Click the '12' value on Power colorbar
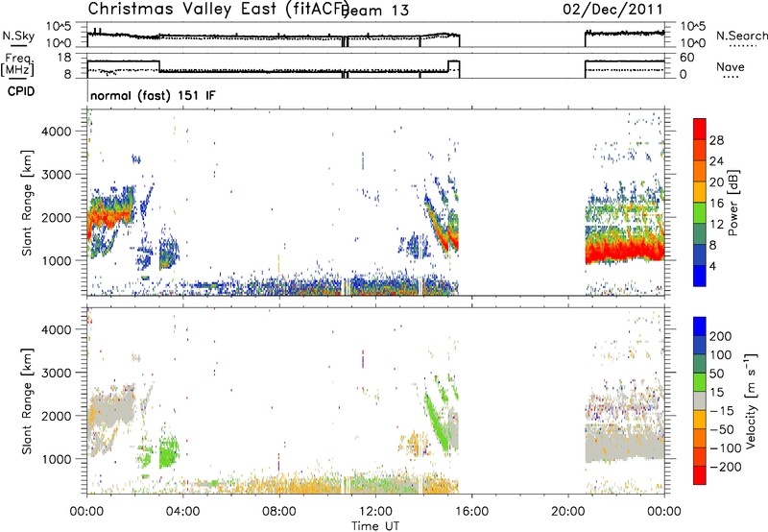Image resolution: width=768 pixels, height=532 pixels. 716,224
